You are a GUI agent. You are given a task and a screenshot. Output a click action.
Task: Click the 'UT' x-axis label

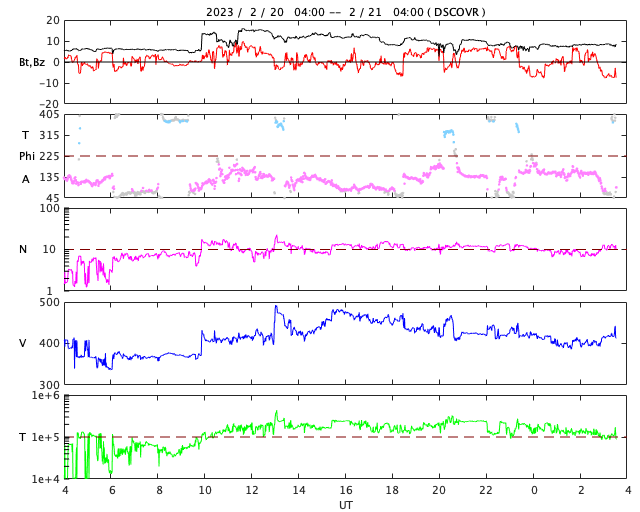tap(345, 505)
